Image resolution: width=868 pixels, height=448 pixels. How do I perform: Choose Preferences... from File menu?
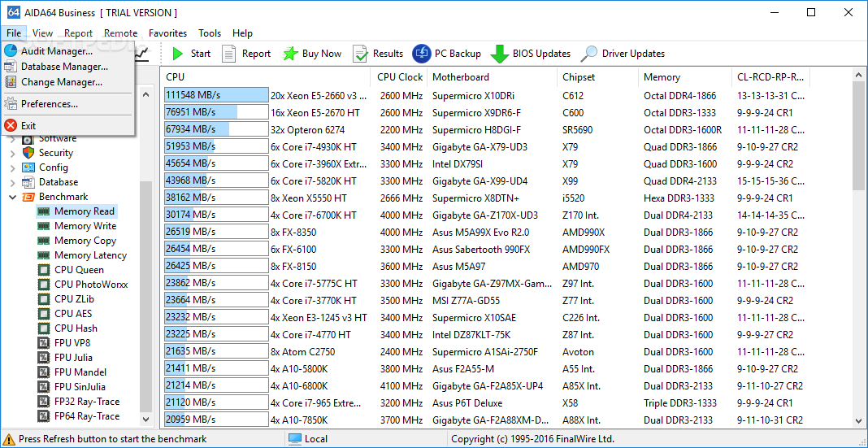(x=68, y=103)
